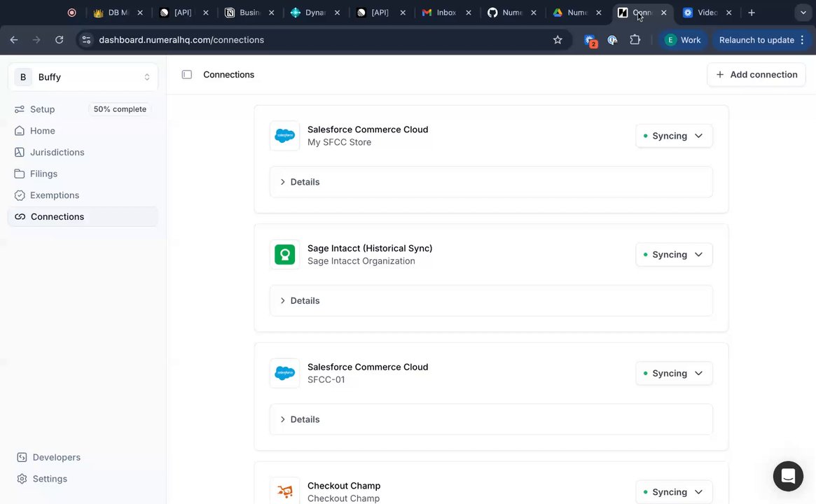The width and height of the screenshot is (816, 504).
Task: Open Syncing dropdown for Sage Intacct
Action: (x=674, y=255)
